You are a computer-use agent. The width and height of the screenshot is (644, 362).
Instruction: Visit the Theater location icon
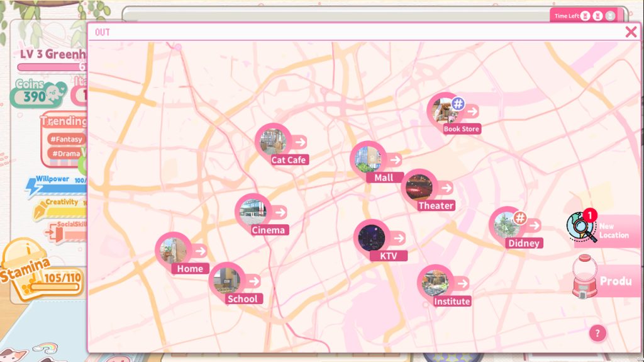point(419,186)
